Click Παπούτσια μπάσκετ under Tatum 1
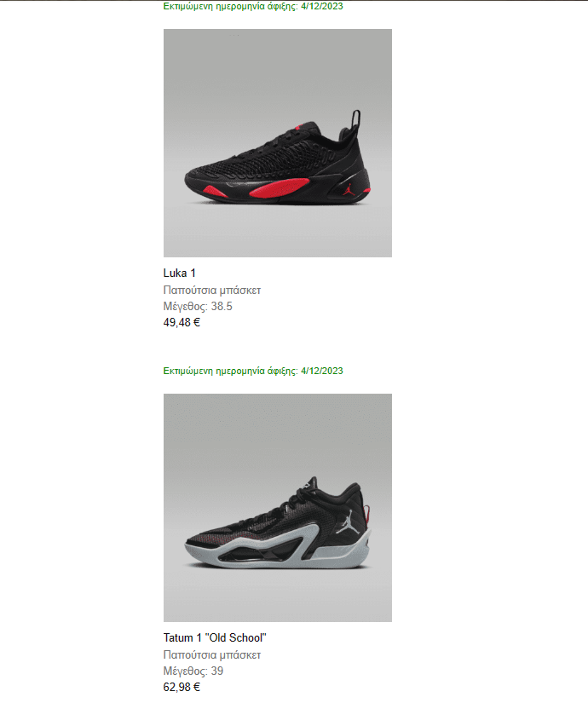This screenshot has height=703, width=588. pyautogui.click(x=211, y=654)
